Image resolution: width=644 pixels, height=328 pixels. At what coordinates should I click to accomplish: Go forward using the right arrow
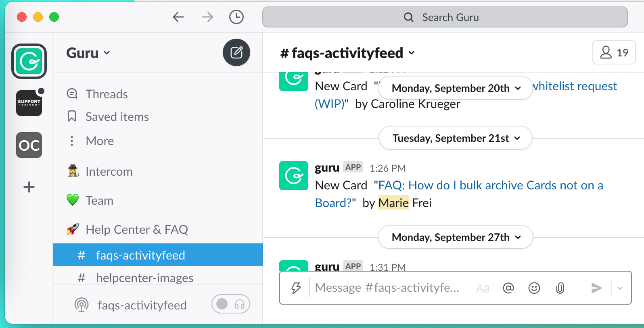[207, 17]
